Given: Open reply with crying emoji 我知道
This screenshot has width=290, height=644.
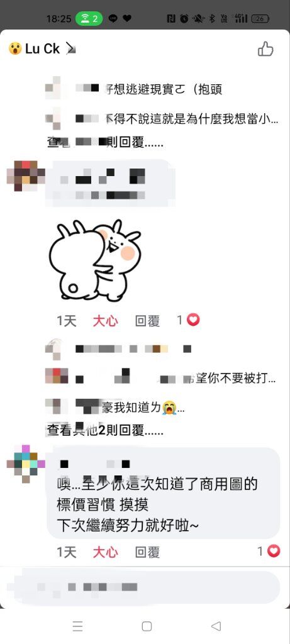Looking at the screenshot, I should (x=115, y=408).
